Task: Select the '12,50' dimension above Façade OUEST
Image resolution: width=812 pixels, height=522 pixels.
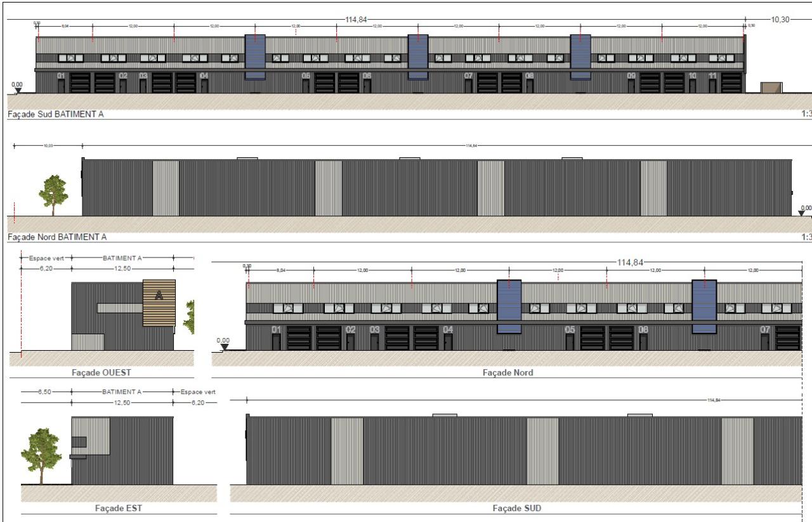Action: tap(122, 269)
